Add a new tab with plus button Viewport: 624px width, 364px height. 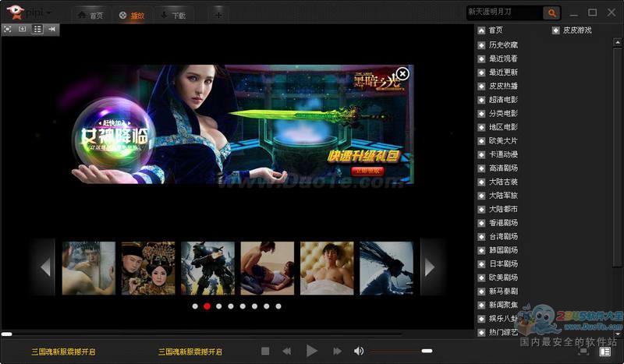(x=218, y=16)
